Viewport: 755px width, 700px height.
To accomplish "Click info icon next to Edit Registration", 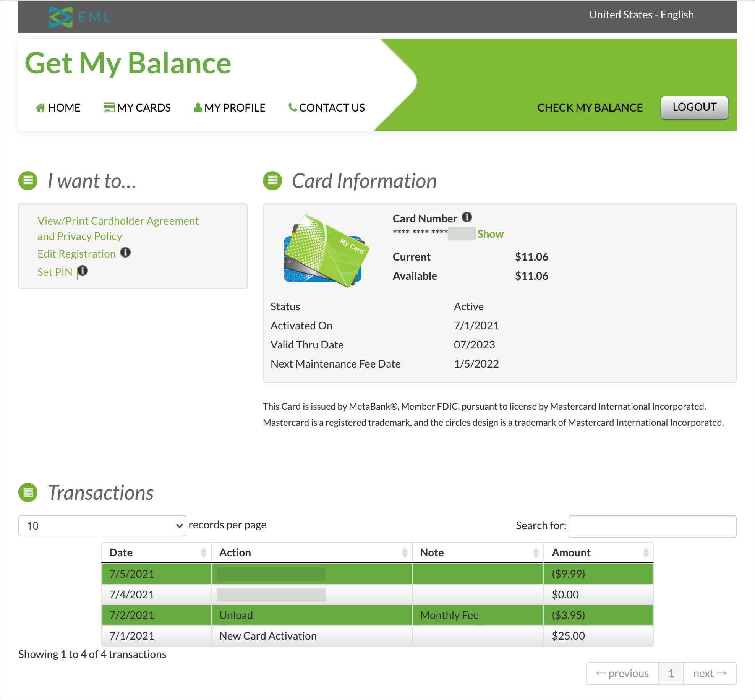I will [125, 253].
